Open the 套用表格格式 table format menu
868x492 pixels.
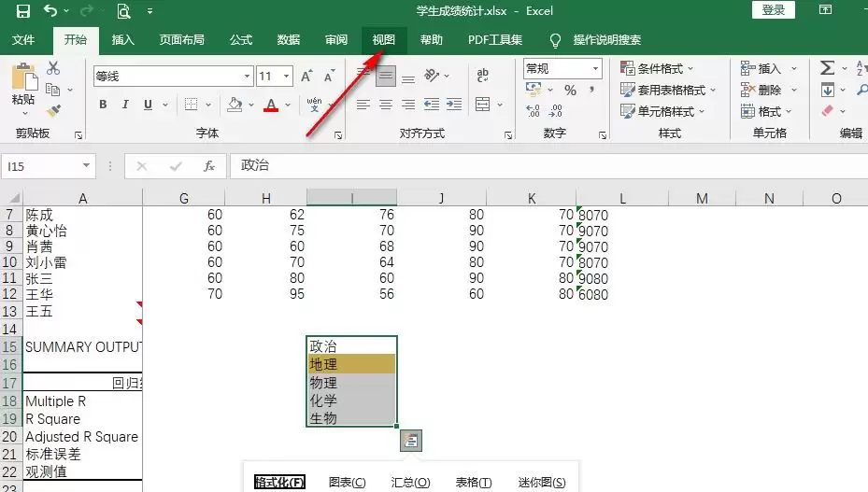668,91
